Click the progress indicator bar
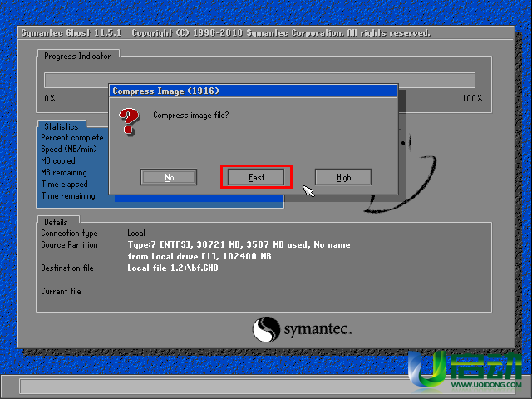The width and height of the screenshot is (532, 399). 259,80
